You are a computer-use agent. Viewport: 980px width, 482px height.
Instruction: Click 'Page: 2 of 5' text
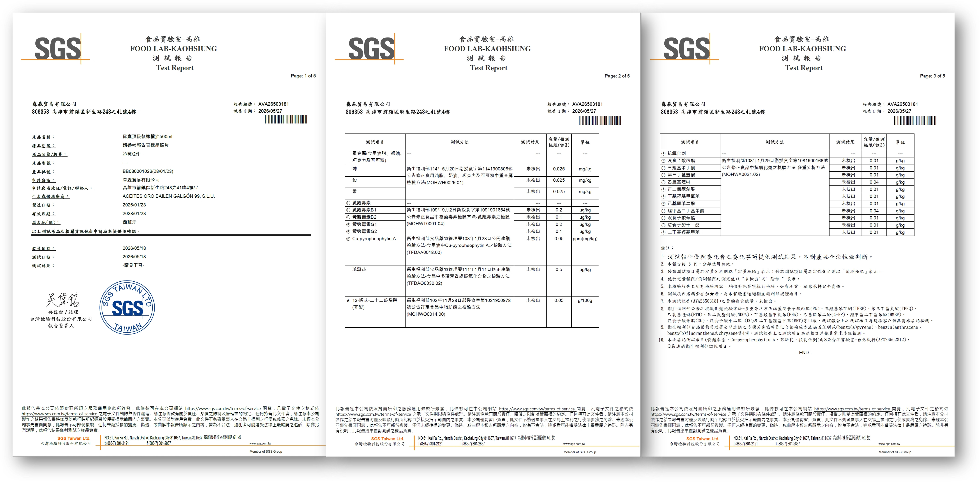[617, 76]
